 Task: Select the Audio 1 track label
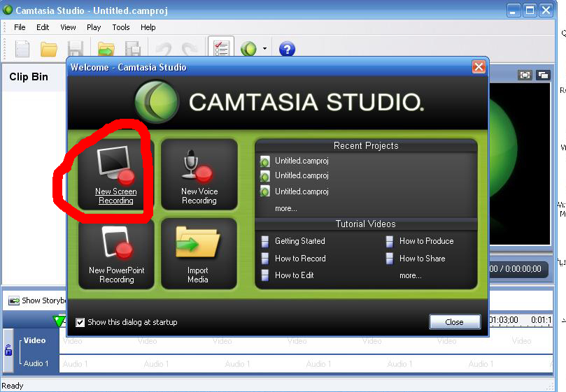point(36,363)
